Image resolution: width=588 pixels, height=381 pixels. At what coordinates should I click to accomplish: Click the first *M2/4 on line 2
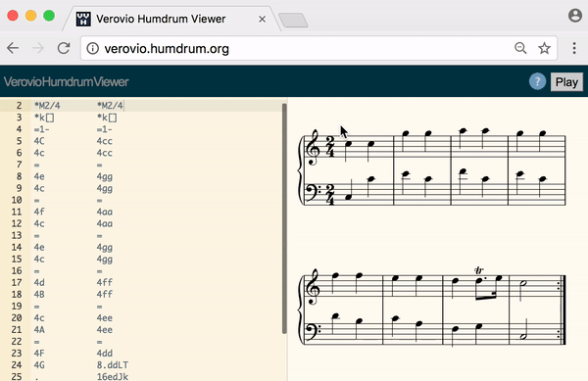(x=47, y=105)
